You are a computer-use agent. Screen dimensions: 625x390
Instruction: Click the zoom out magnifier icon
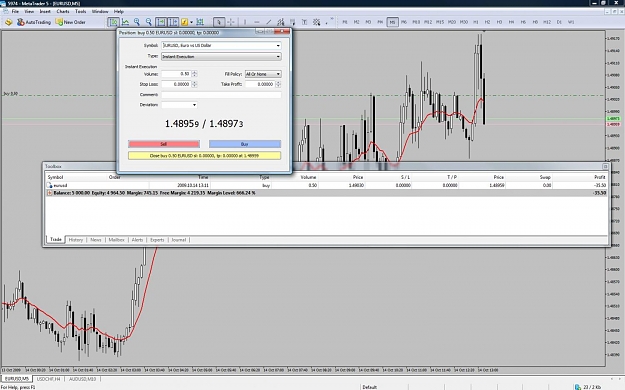point(149,22)
